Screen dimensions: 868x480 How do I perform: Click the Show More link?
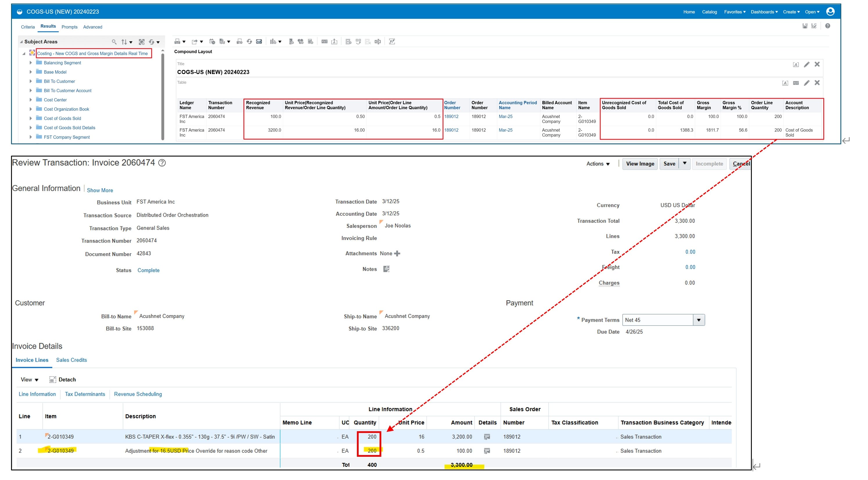pos(100,190)
